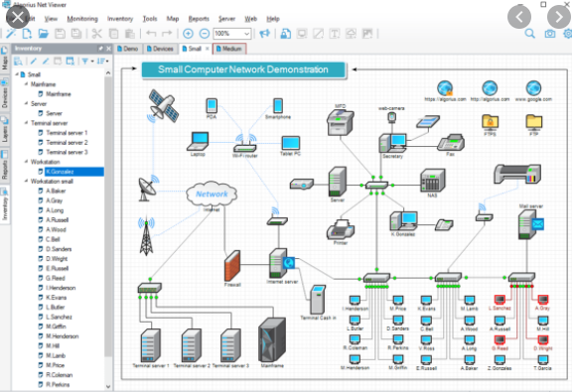Click the zoom in plus icon
The image size is (572, 392).
tap(188, 34)
